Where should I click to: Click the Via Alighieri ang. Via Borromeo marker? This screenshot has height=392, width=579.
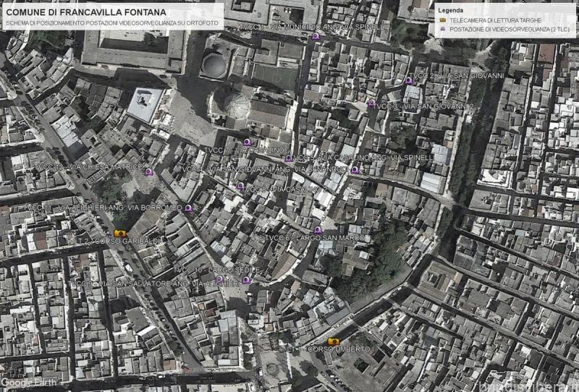pyautogui.click(x=188, y=208)
